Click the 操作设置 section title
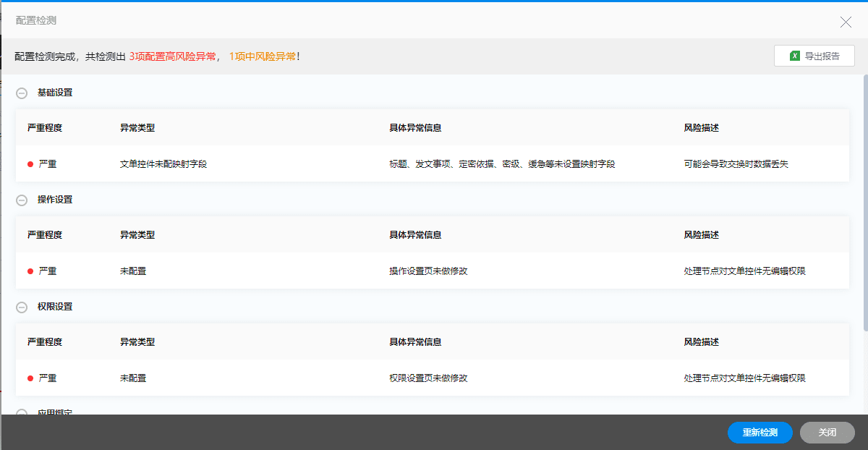The width and height of the screenshot is (868, 450). [55, 200]
